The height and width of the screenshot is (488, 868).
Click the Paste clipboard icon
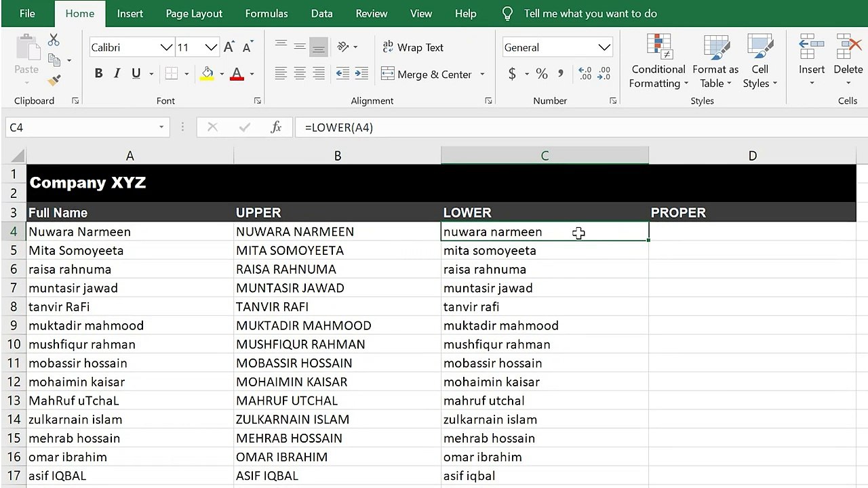(x=26, y=48)
